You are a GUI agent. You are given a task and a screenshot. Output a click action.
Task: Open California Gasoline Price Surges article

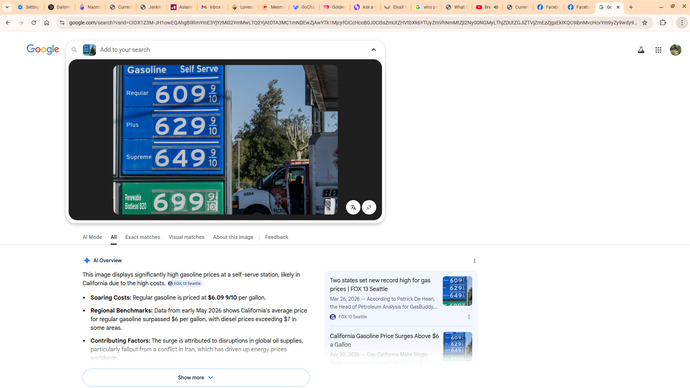pyautogui.click(x=384, y=340)
